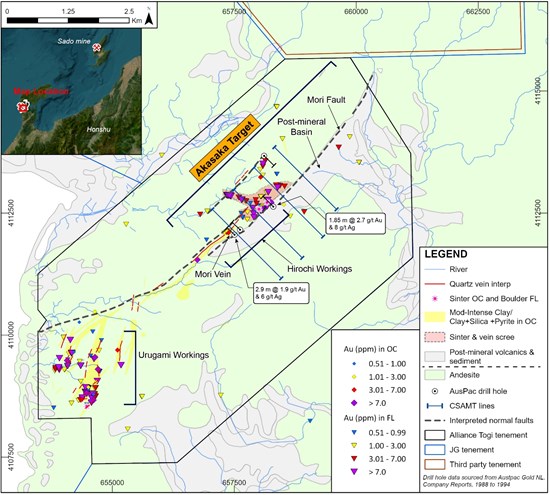Click the Honshu label on inset map

[x=99, y=129]
